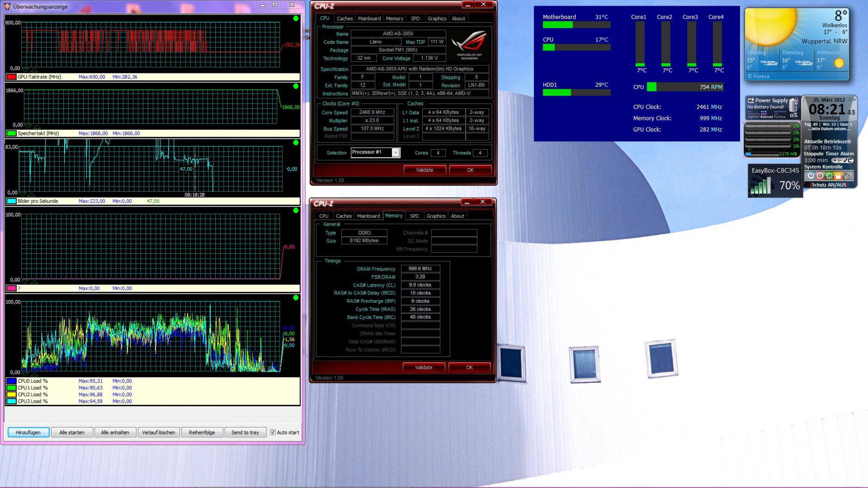Click '...bitte Datum setzen...' in the clock gadget

point(828,129)
